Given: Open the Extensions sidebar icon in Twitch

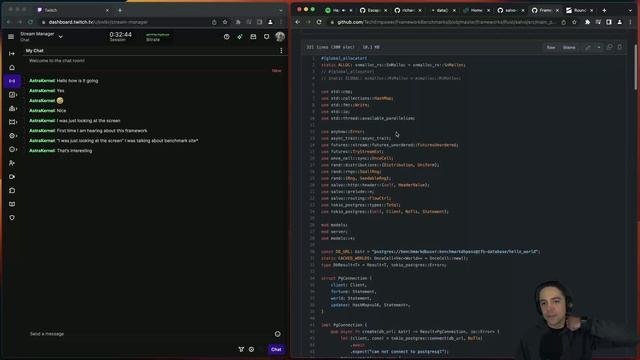Looking at the screenshot, I should [x=12, y=191].
